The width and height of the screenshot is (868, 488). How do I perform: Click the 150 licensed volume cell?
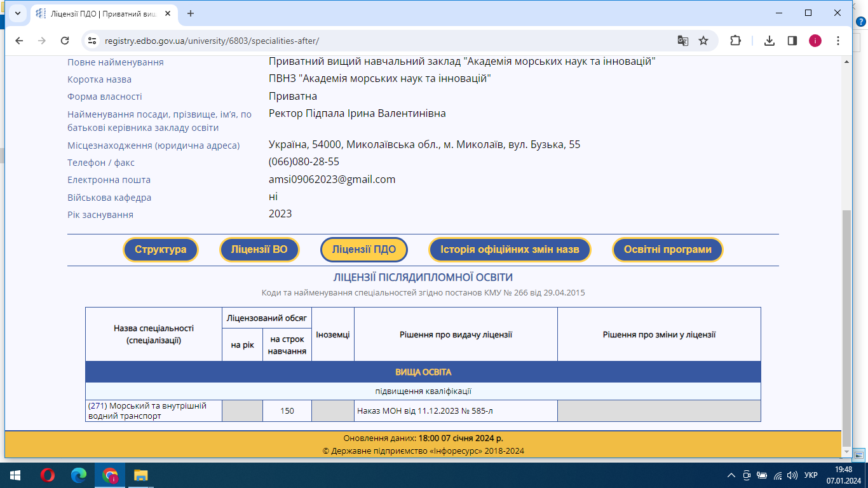(287, 411)
